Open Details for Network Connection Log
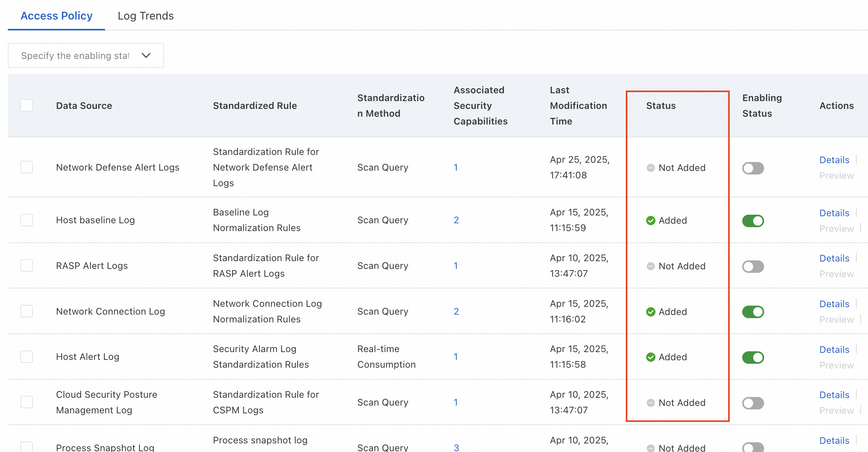The width and height of the screenshot is (868, 452). pyautogui.click(x=834, y=304)
